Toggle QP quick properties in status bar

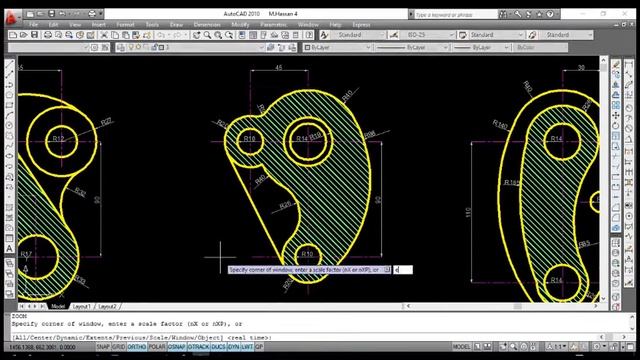[x=259, y=347]
